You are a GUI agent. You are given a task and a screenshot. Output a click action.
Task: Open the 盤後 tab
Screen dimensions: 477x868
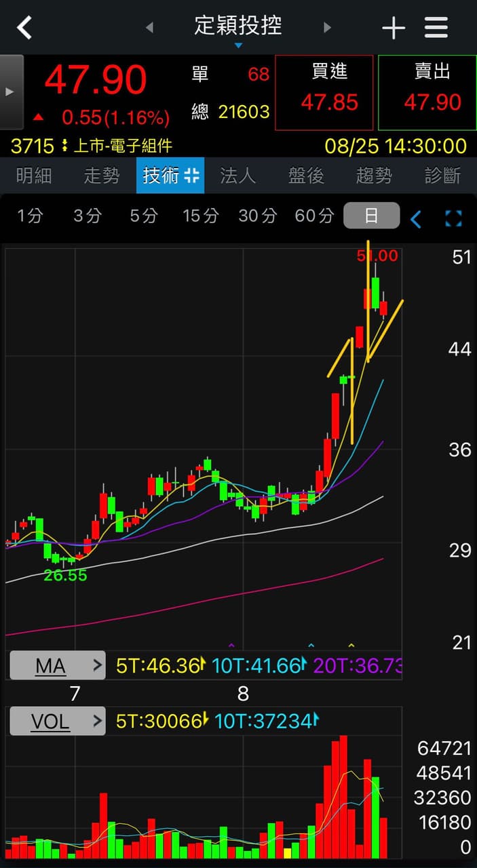click(x=307, y=176)
